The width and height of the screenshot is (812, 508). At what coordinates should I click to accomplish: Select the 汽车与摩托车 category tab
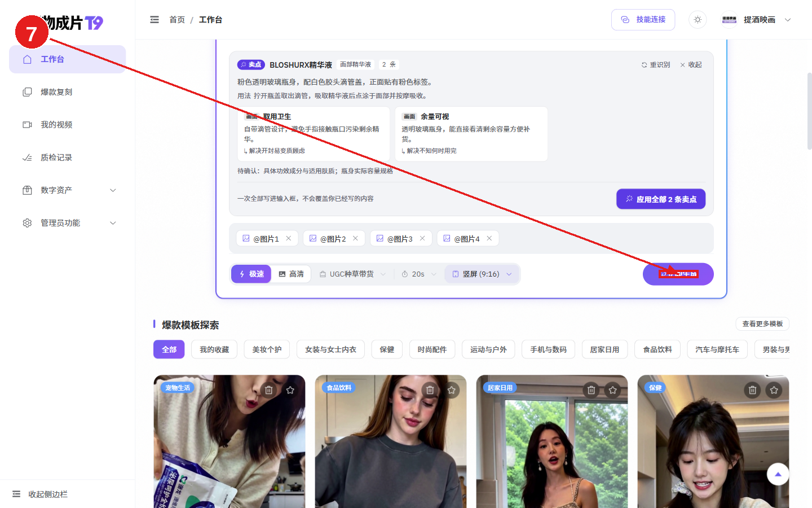[717, 349]
